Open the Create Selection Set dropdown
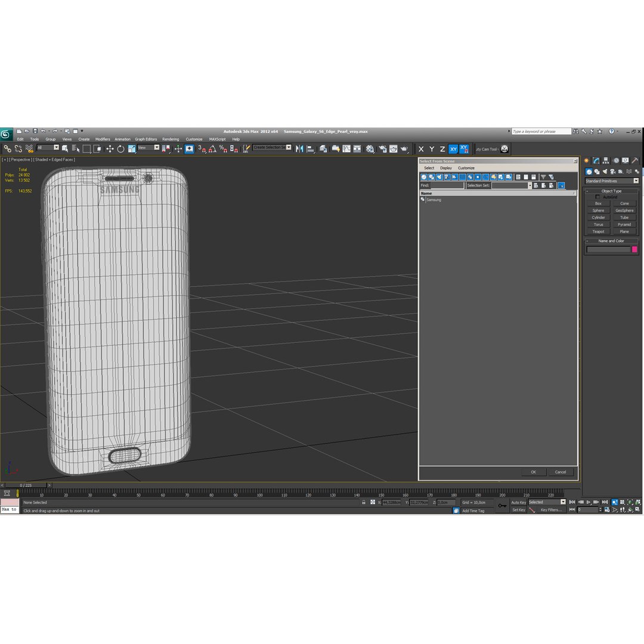 pyautogui.click(x=273, y=147)
